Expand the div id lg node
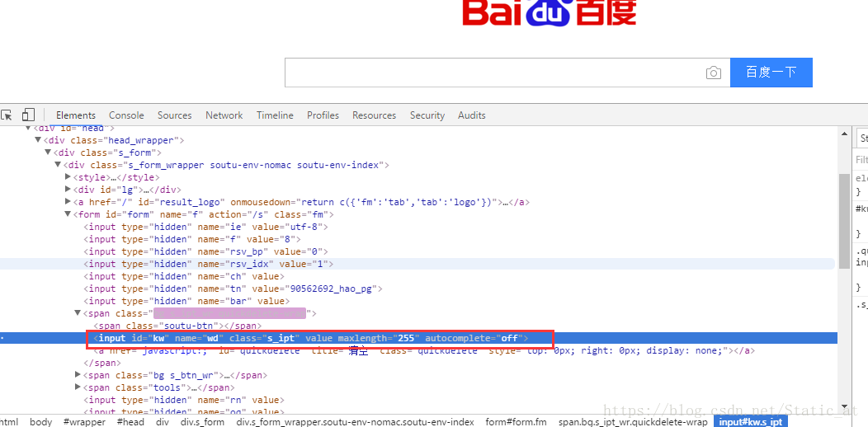868x427 pixels. point(68,189)
